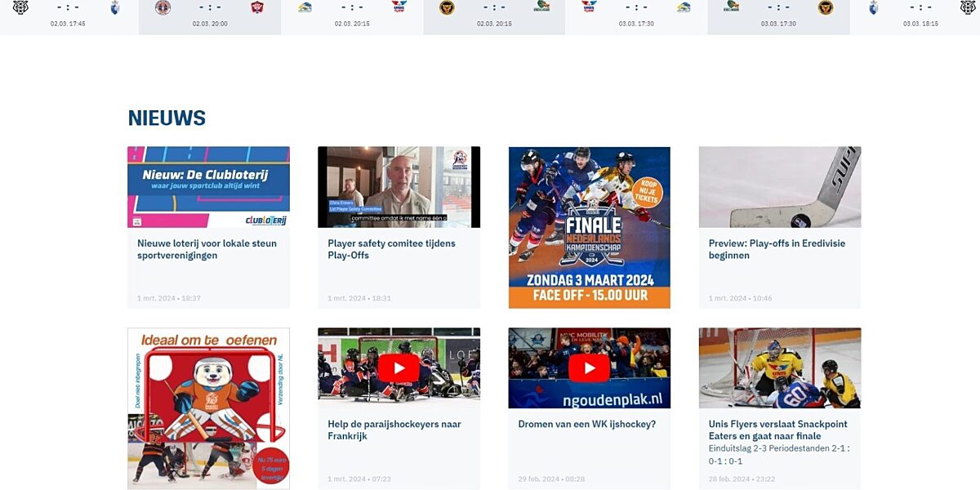980x490 pixels.
Task: Open 'Dromen van een WK ijshockey?' headline
Action: [x=586, y=424]
